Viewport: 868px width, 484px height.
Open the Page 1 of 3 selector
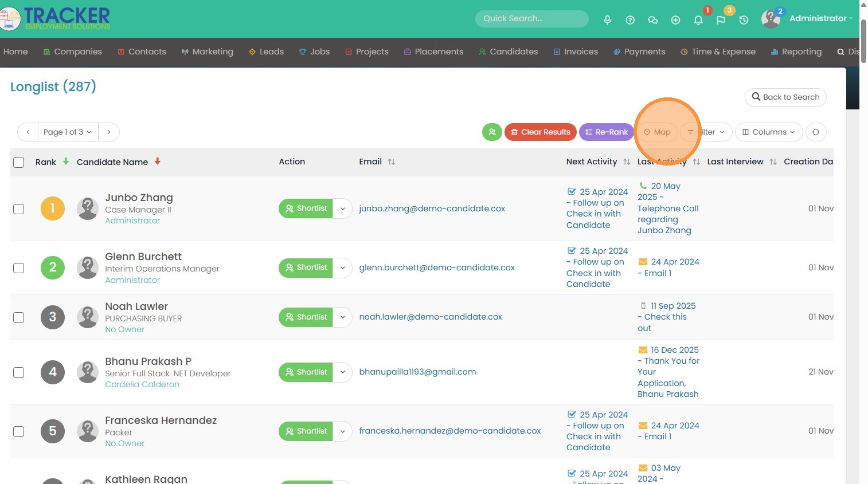coord(68,132)
